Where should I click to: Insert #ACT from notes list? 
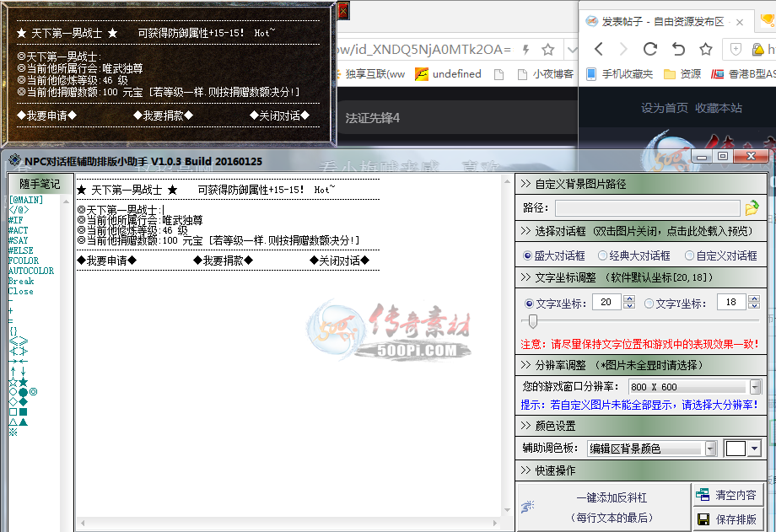coord(19,230)
